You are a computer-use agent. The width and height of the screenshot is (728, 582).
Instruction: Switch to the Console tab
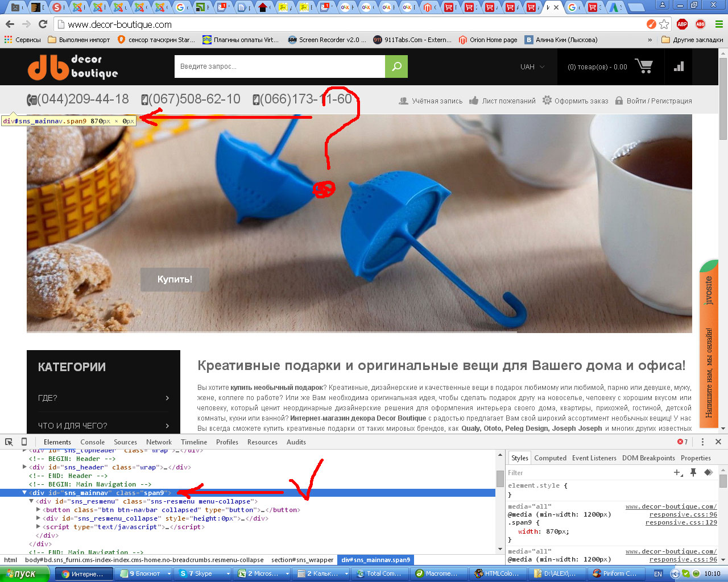tap(92, 442)
